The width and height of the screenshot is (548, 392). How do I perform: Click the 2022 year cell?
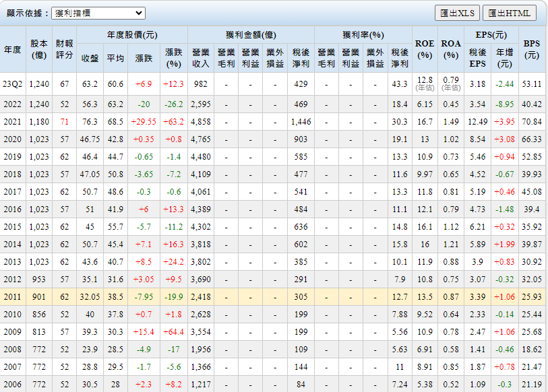pyautogui.click(x=13, y=104)
